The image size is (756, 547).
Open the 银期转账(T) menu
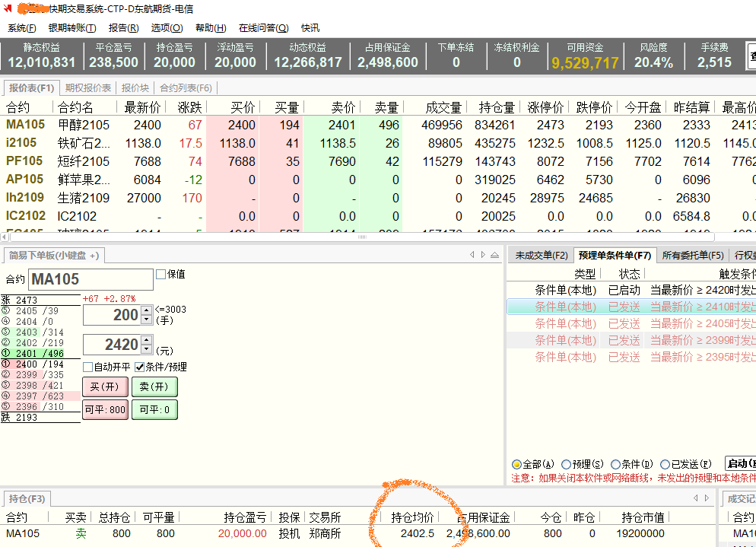click(72, 28)
